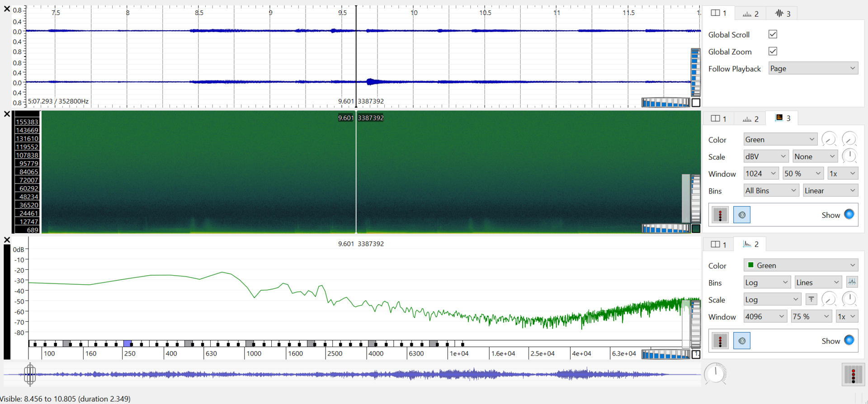Click the second spectrogram color dial
The width and height of the screenshot is (868, 404).
pos(849,139)
